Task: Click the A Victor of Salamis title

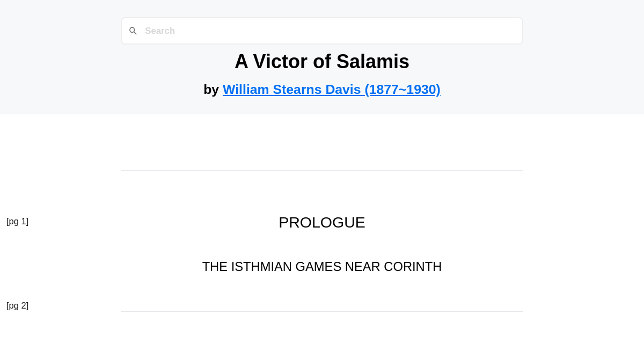Action: pyautogui.click(x=321, y=61)
